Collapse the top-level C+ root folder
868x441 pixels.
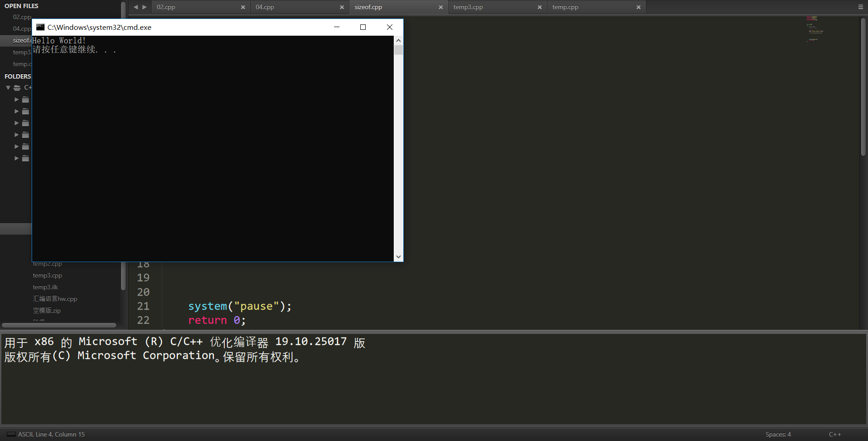[8, 88]
